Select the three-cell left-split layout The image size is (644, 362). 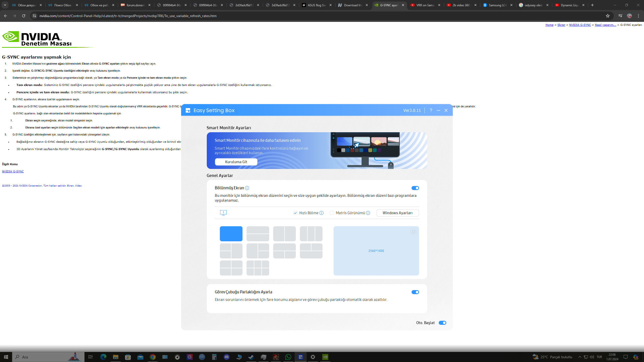[231, 251]
